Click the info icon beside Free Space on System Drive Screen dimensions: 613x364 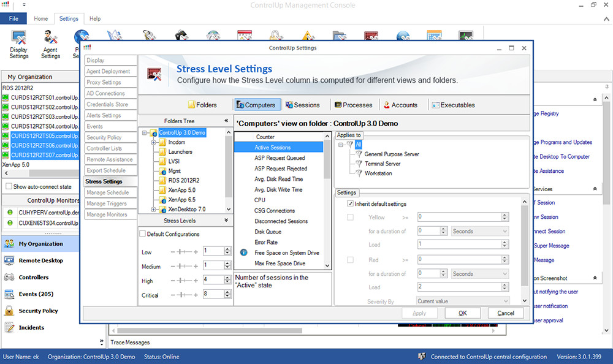click(x=243, y=252)
